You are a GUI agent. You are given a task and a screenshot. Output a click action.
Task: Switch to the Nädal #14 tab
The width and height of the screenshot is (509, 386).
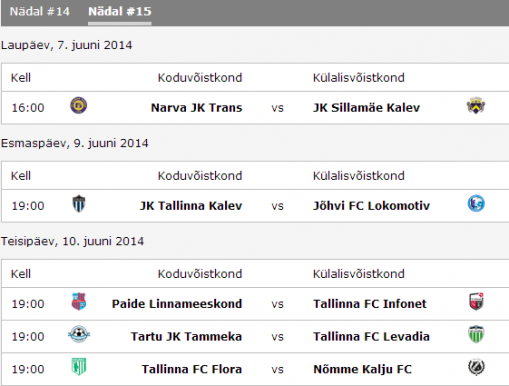point(40,12)
